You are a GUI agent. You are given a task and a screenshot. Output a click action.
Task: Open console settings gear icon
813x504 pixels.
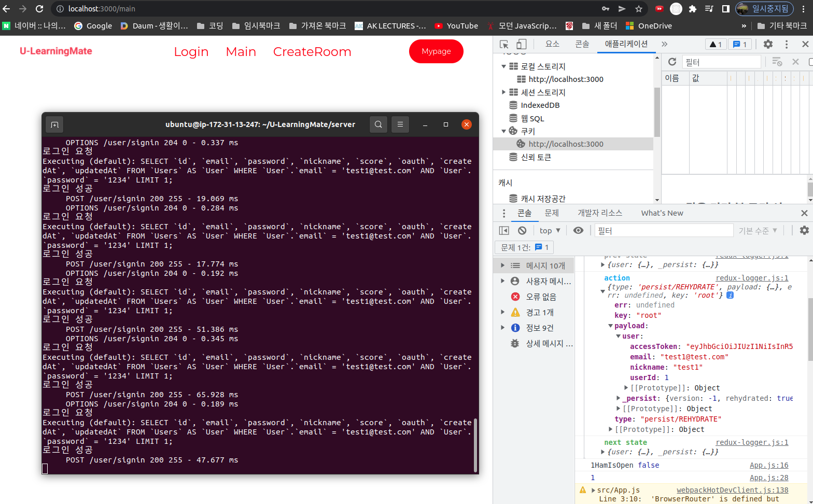coord(804,230)
